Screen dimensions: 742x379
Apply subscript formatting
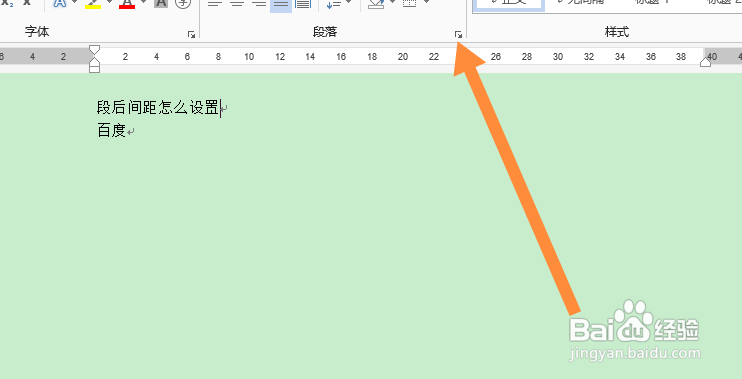(x=8, y=2)
